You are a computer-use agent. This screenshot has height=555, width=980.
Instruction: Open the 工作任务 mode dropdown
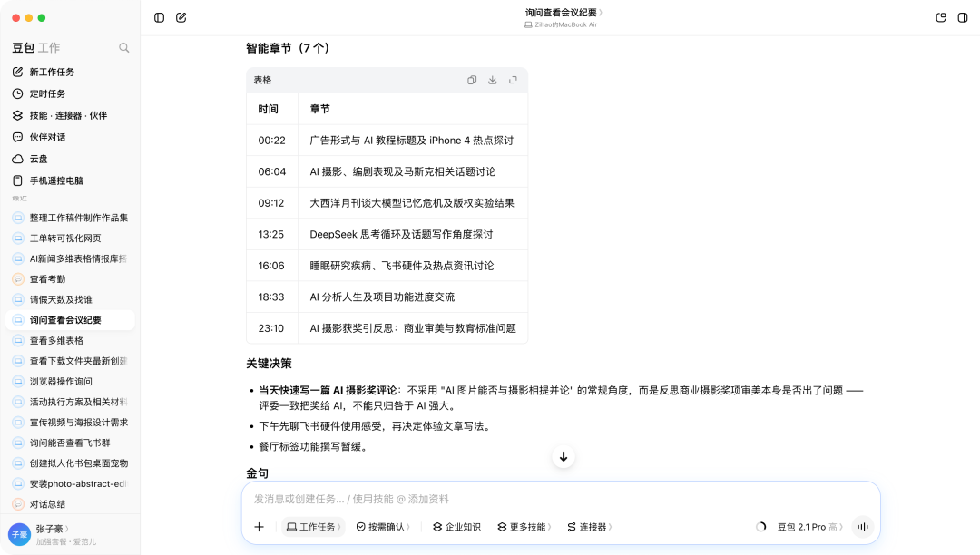pyautogui.click(x=313, y=527)
